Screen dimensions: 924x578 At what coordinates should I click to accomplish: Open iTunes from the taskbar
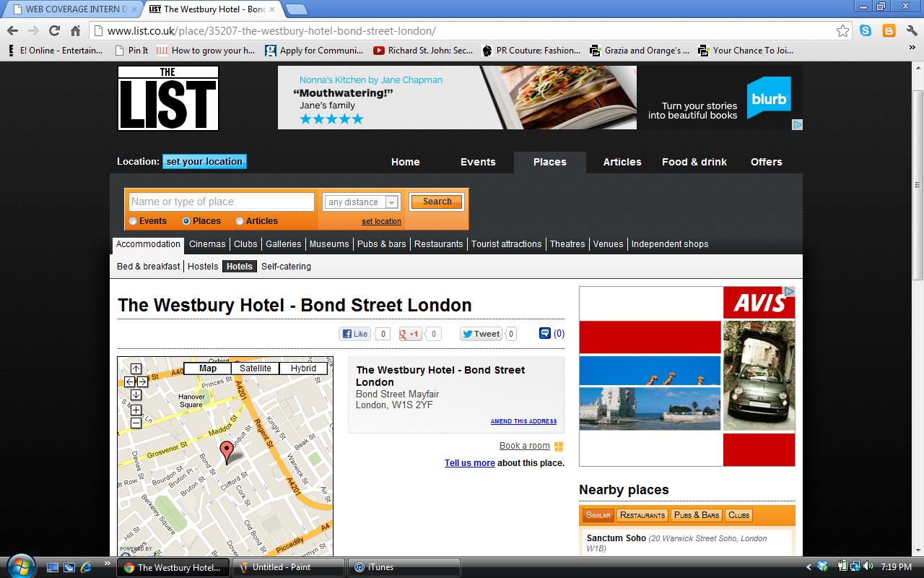405,567
